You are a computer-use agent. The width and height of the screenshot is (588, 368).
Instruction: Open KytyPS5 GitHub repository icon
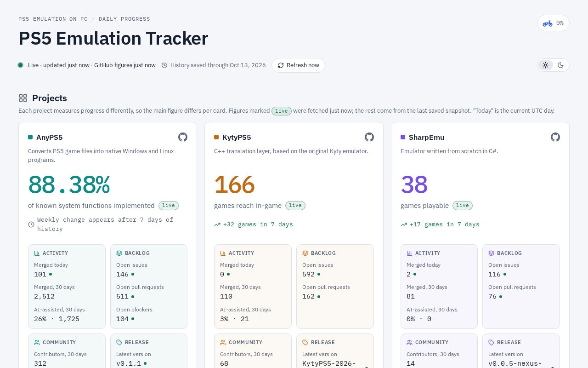tap(369, 137)
